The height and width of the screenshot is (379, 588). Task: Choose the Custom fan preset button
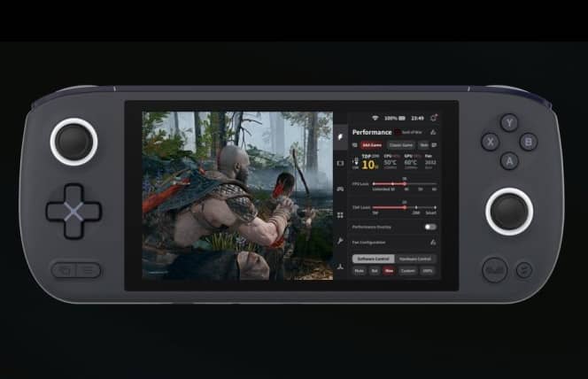pos(407,270)
